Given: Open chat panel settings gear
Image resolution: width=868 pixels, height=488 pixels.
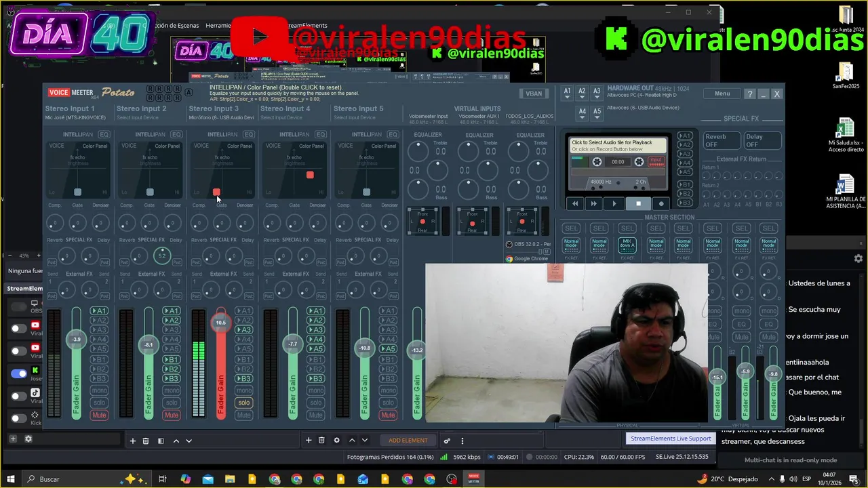Looking at the screenshot, I should click(x=859, y=258).
